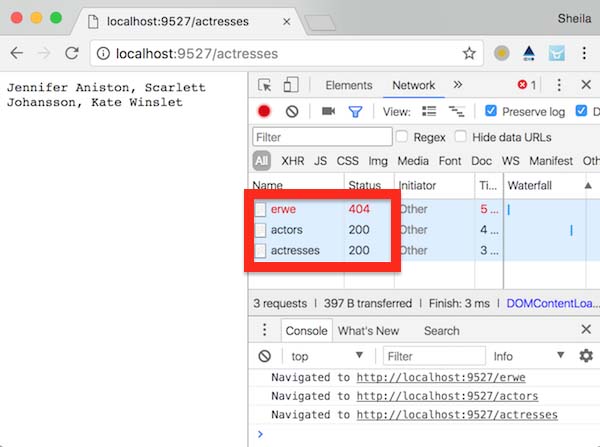The height and width of the screenshot is (447, 600).
Task: Use large request rows view
Action: (429, 111)
